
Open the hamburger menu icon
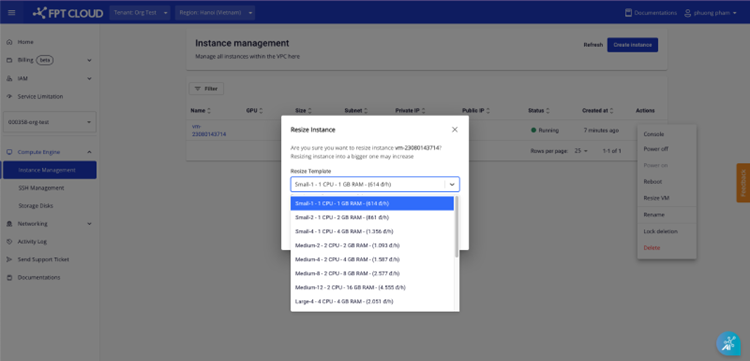(11, 12)
